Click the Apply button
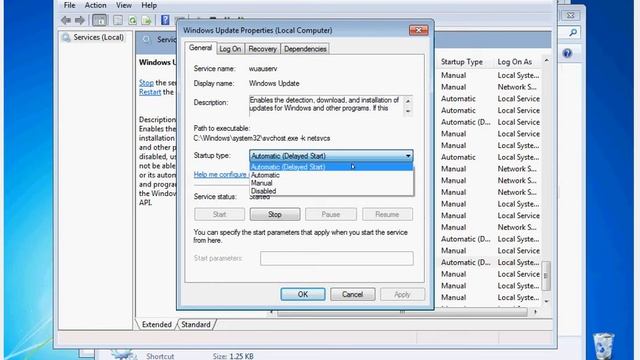The image size is (640, 360). point(402,294)
